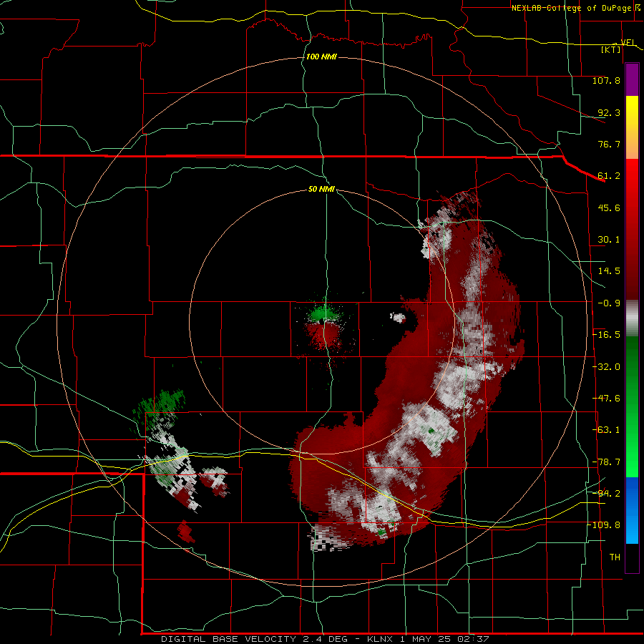Click the -63.1 scale value
The image size is (644, 644).
[606, 430]
